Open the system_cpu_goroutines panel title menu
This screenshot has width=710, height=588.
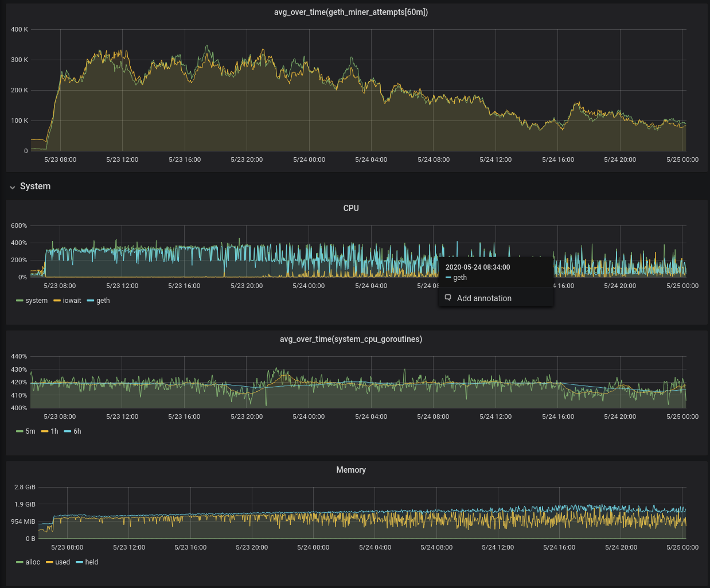tap(351, 339)
